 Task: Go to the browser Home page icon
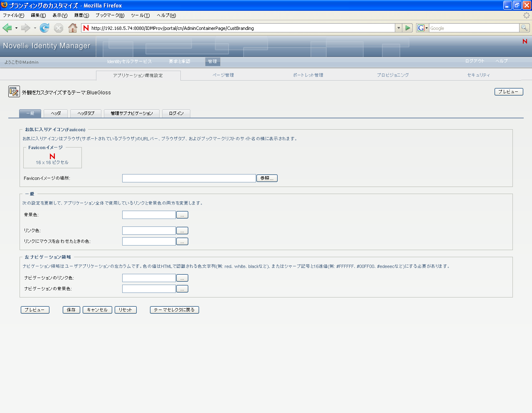(x=73, y=28)
